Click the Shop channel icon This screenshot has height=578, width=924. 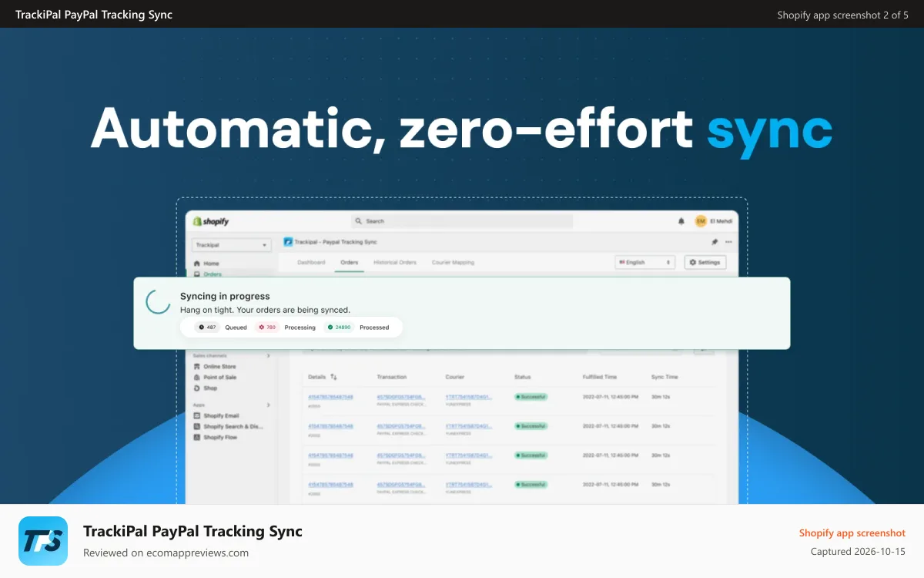[x=197, y=388]
